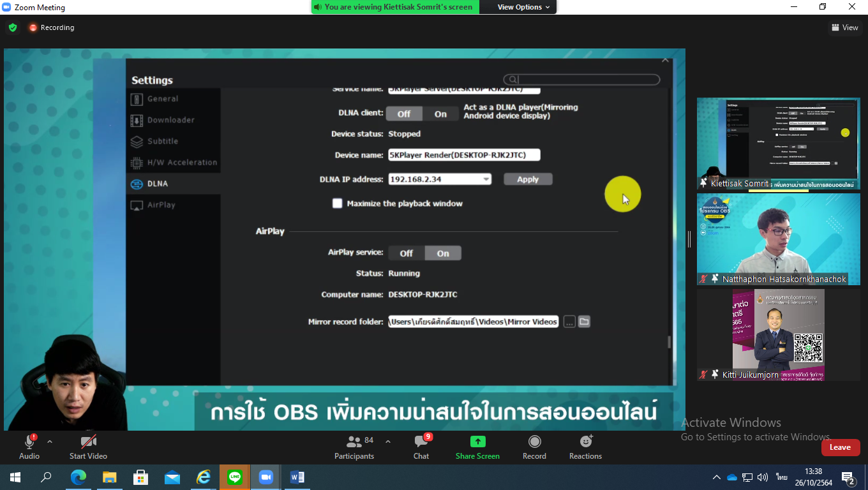Open the Chat panel
868x490 pixels.
(421, 447)
